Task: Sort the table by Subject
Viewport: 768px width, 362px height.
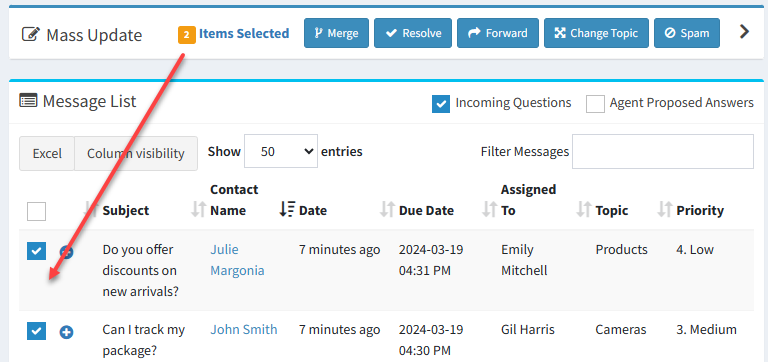Action: 125,211
